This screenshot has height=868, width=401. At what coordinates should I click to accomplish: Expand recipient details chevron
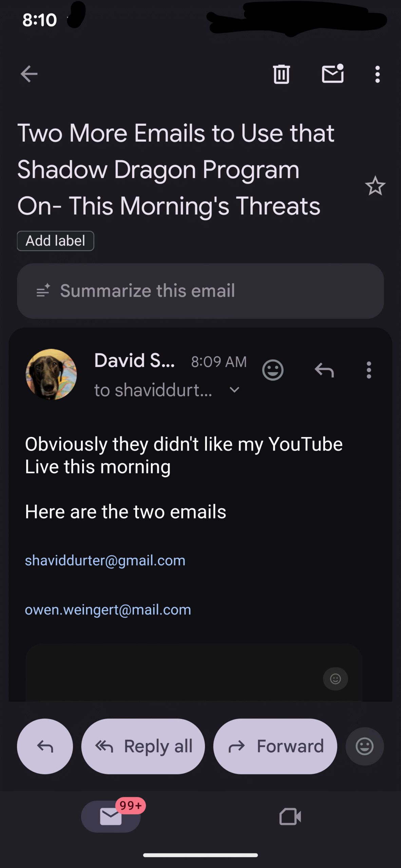tap(234, 390)
